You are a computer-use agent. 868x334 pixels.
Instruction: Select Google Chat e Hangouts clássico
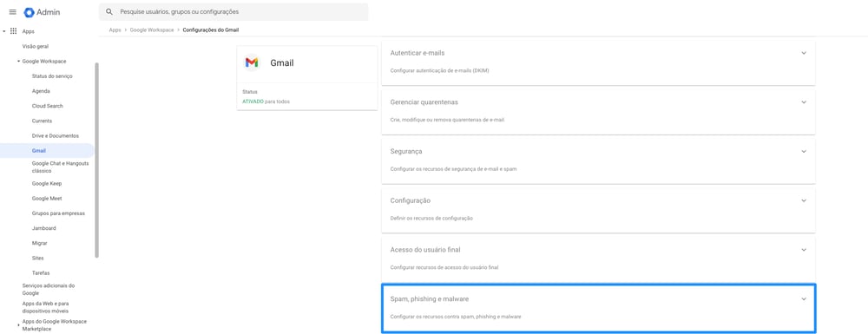pos(61,167)
